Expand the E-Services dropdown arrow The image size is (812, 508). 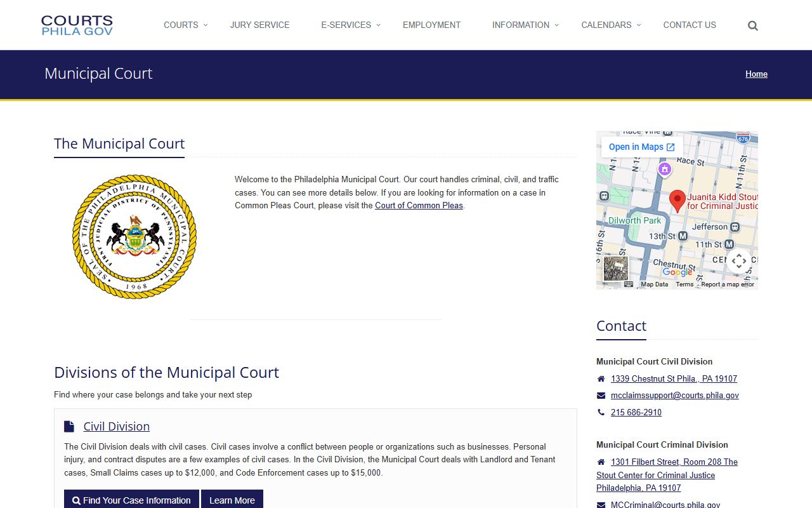(378, 25)
